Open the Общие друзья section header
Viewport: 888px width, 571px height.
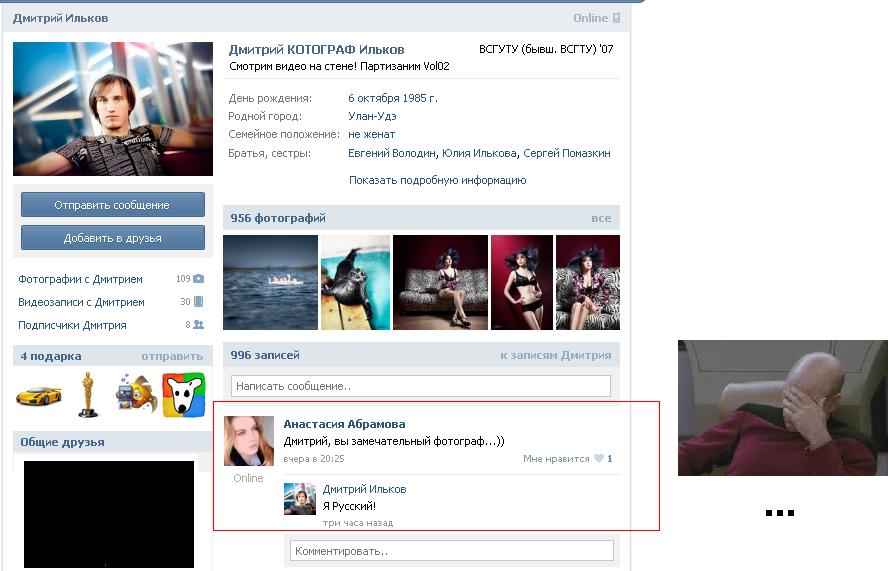click(62, 442)
